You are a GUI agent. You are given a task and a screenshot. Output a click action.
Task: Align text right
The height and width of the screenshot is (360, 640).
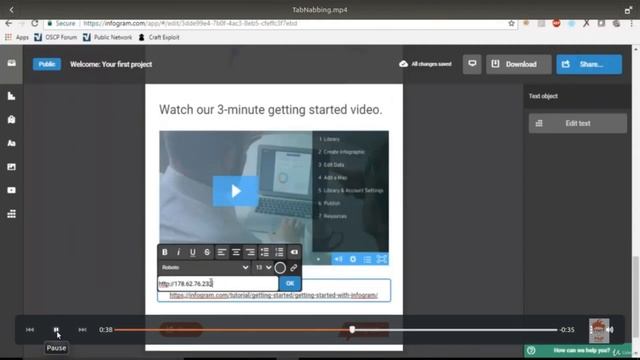click(x=250, y=252)
